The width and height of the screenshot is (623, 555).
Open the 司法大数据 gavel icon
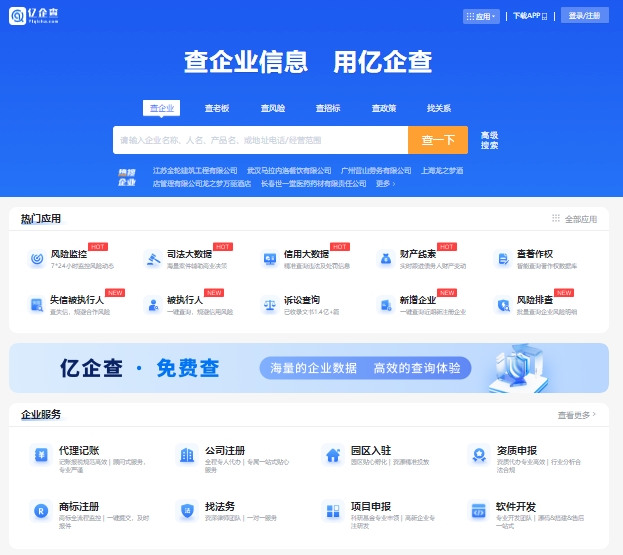153,259
